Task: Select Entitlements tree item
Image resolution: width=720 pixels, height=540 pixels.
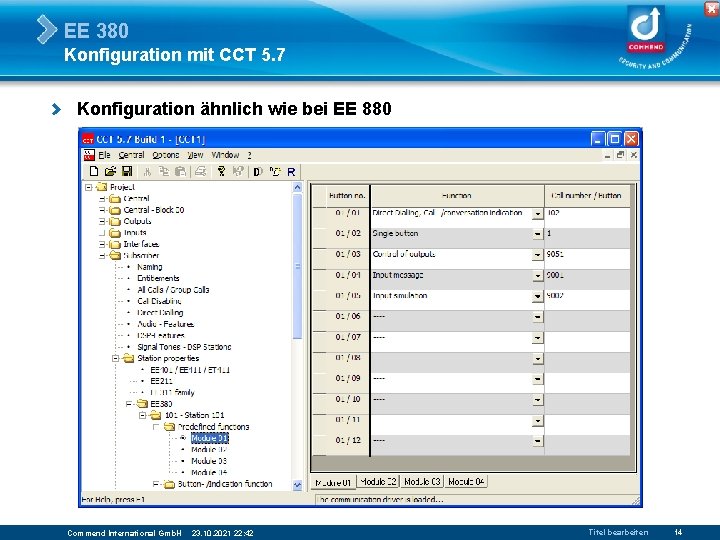Action: click(158, 278)
